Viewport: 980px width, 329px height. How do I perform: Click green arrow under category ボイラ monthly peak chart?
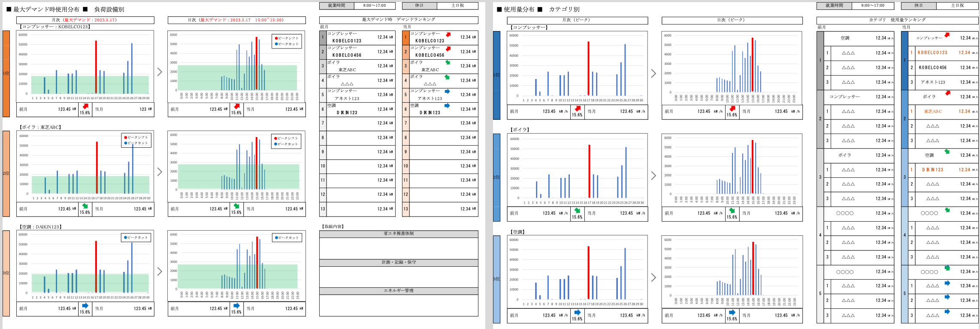click(x=578, y=210)
